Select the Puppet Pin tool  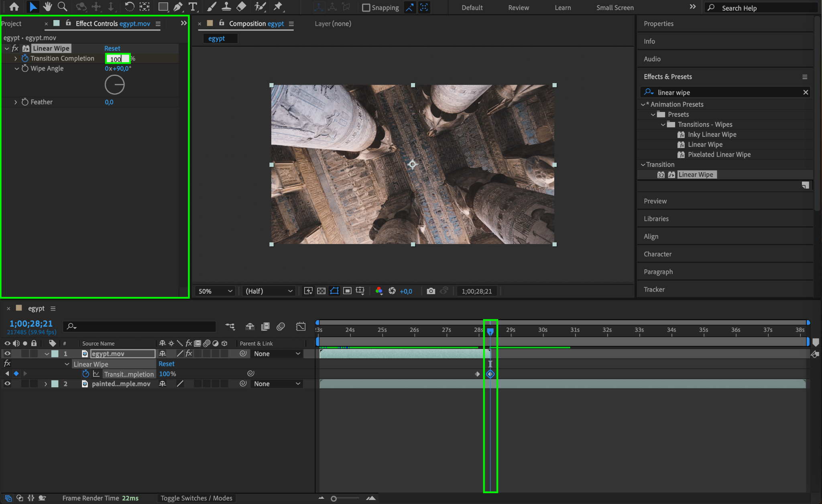278,6
